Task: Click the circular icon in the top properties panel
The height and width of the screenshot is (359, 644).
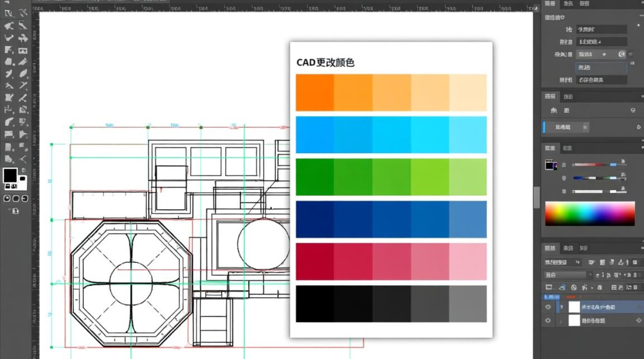Action: click(621, 55)
